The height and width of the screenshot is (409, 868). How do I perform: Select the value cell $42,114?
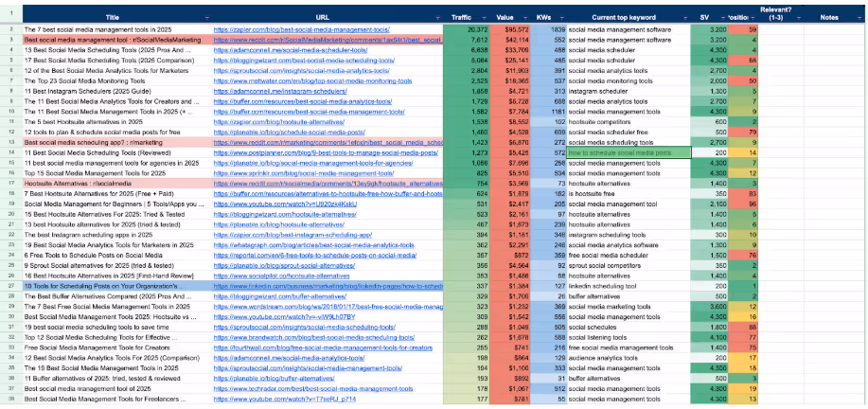510,40
